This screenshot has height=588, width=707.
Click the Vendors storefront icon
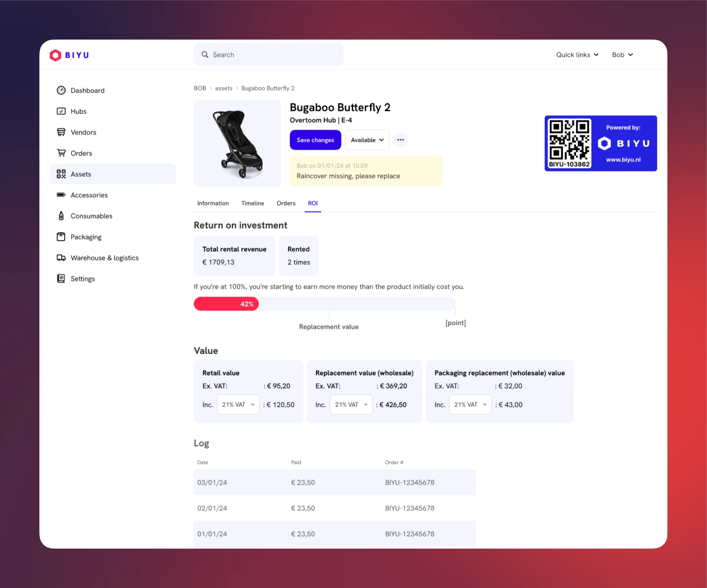click(61, 132)
